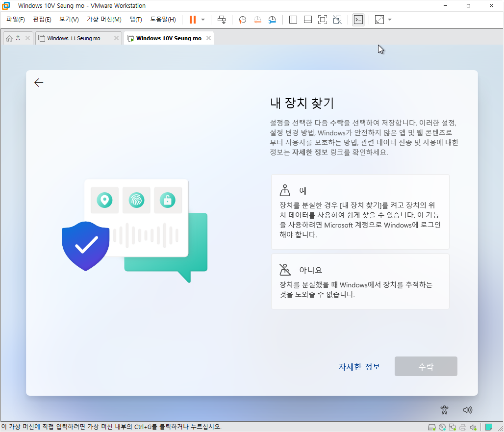Viewport: 504px width, 432px height.
Task: Pause the virtual machine with the orange icon
Action: tap(193, 20)
